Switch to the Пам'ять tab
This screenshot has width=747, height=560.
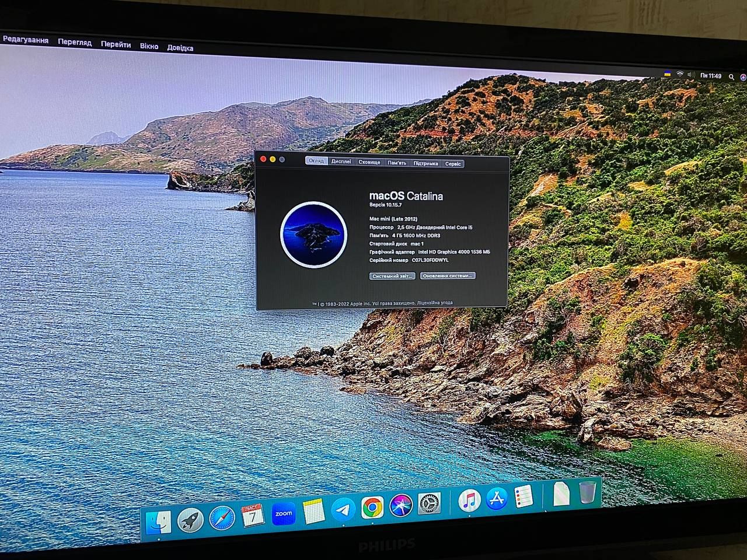click(x=397, y=163)
